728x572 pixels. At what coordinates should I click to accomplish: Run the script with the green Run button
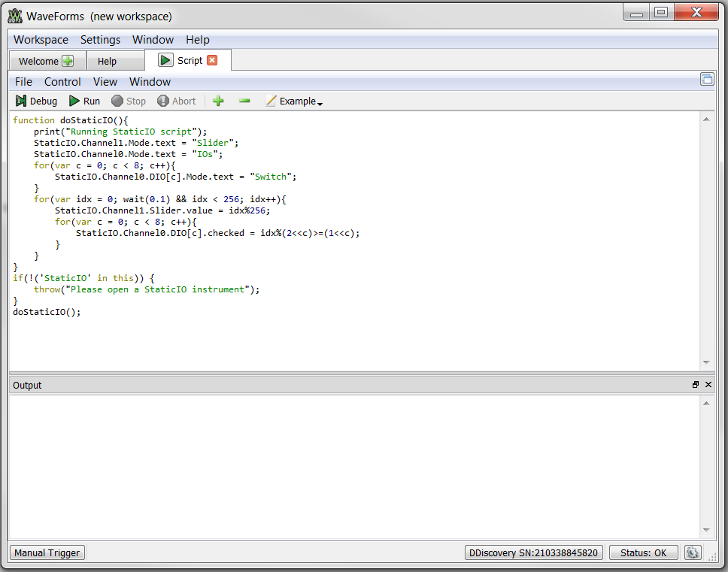point(84,101)
